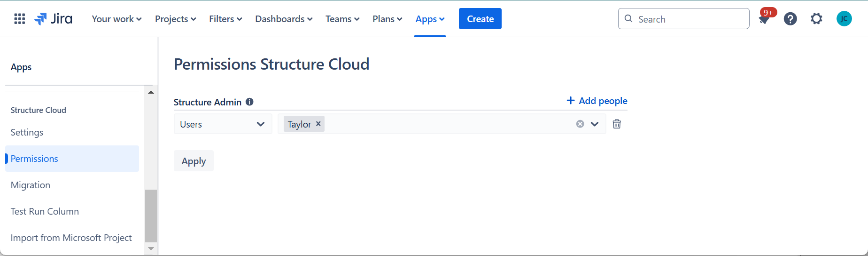Open the Projects menu
The height and width of the screenshot is (256, 868).
(x=175, y=19)
